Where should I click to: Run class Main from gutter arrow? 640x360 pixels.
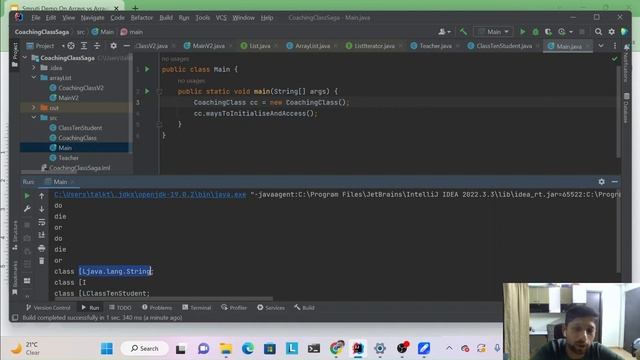click(147, 69)
